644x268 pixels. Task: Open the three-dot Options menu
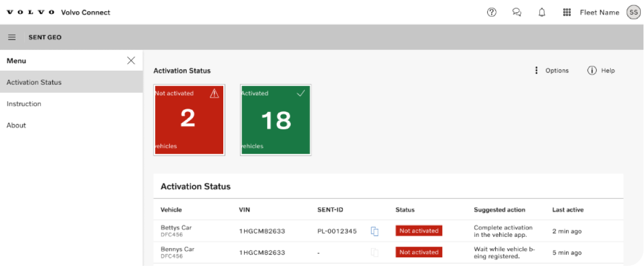pos(536,70)
